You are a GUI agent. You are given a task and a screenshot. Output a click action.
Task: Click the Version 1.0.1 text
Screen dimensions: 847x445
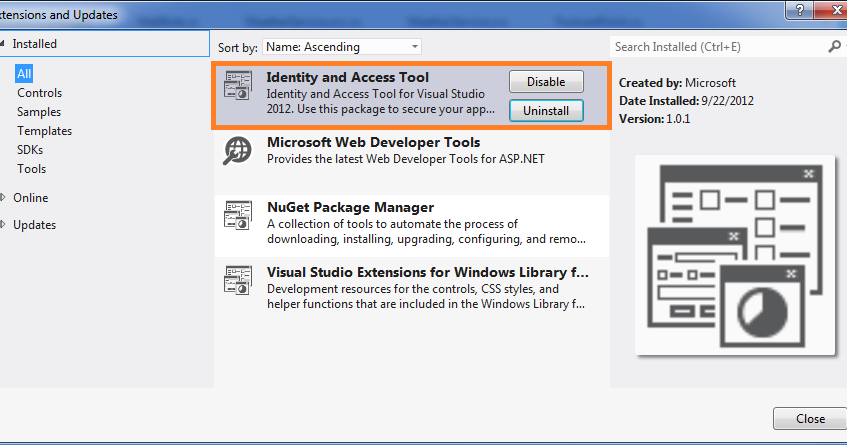tap(655, 119)
